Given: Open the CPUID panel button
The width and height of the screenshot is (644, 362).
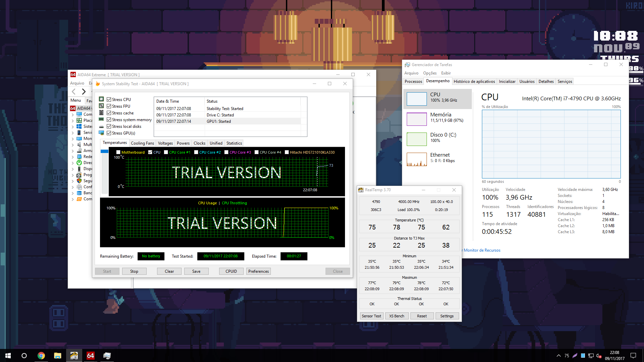Looking at the screenshot, I should coord(231,271).
